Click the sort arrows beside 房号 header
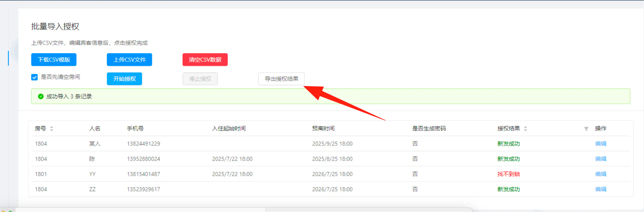644x212 pixels. pyautogui.click(x=51, y=129)
